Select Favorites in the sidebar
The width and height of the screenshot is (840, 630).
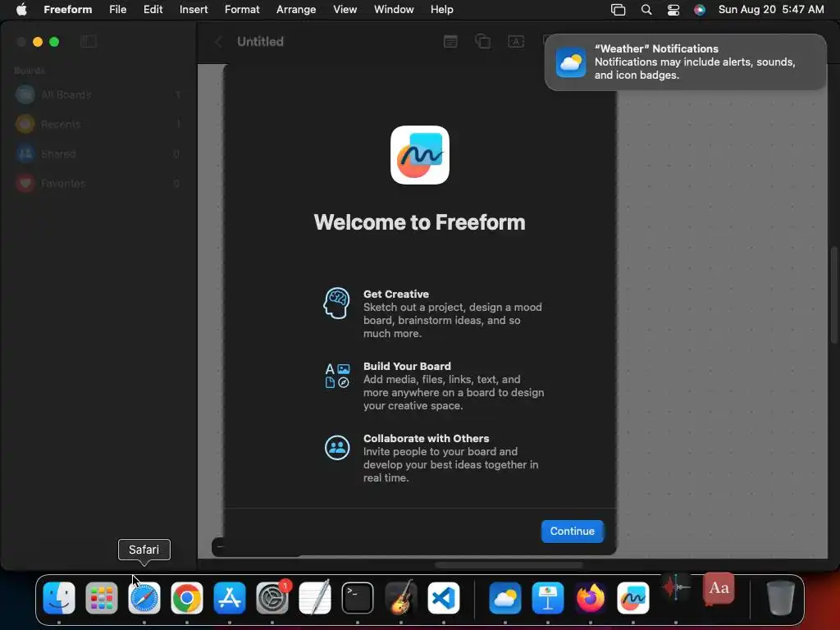(x=99, y=183)
